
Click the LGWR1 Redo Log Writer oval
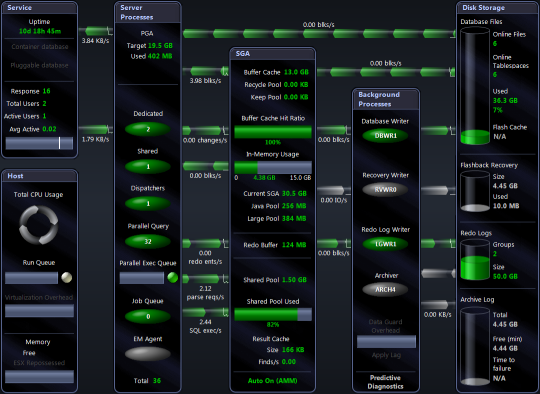(385, 244)
